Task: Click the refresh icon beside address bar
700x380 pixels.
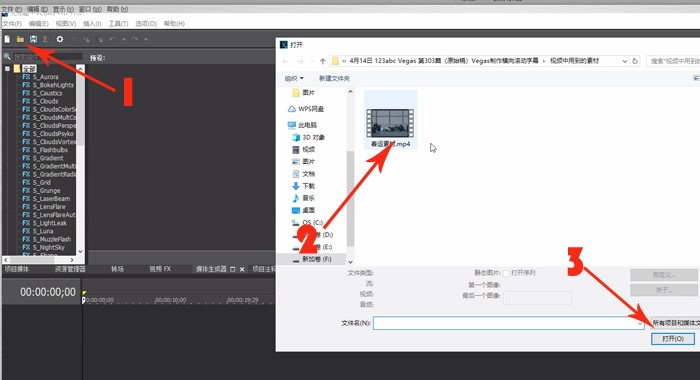Action: pyautogui.click(x=635, y=61)
